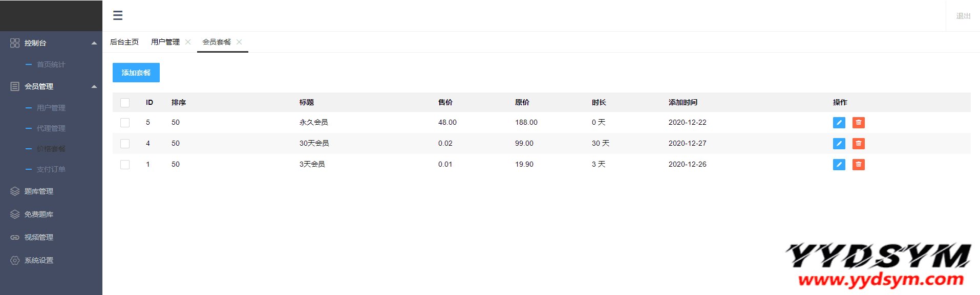Click the 0.01 price cell
This screenshot has width=980, height=295.
pyautogui.click(x=445, y=164)
